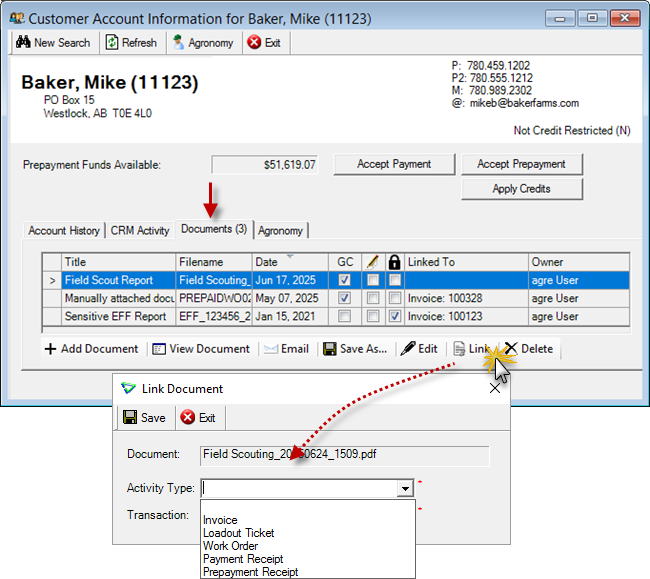Screen dimensions: 650x579
Task: Click the Refresh toolbar icon
Action: click(x=112, y=42)
